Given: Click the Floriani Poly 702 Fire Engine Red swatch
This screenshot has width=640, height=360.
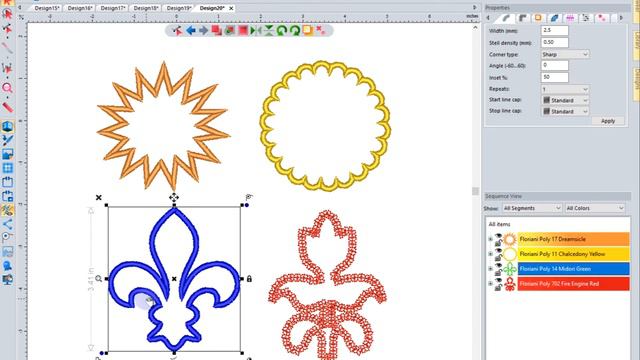Looking at the screenshot, I should 573,283.
